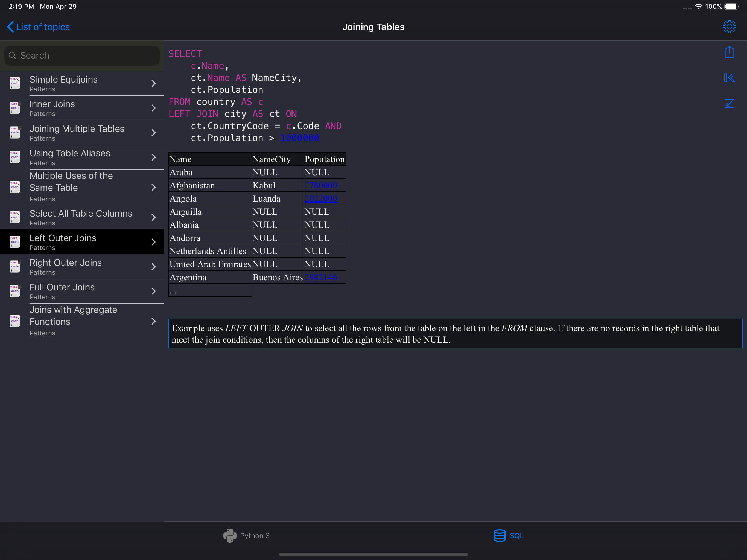Expand the Right Outer Joins chevron
Screen dimensions: 747x560
point(154,267)
